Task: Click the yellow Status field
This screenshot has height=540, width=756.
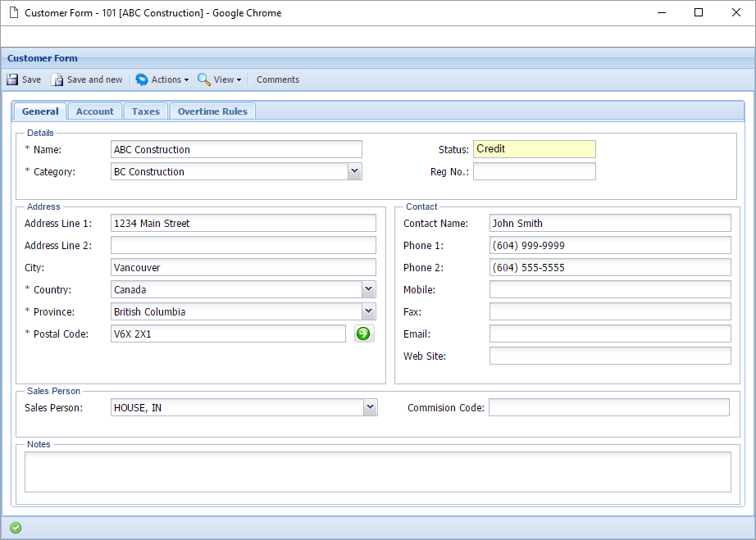Action: tap(534, 149)
